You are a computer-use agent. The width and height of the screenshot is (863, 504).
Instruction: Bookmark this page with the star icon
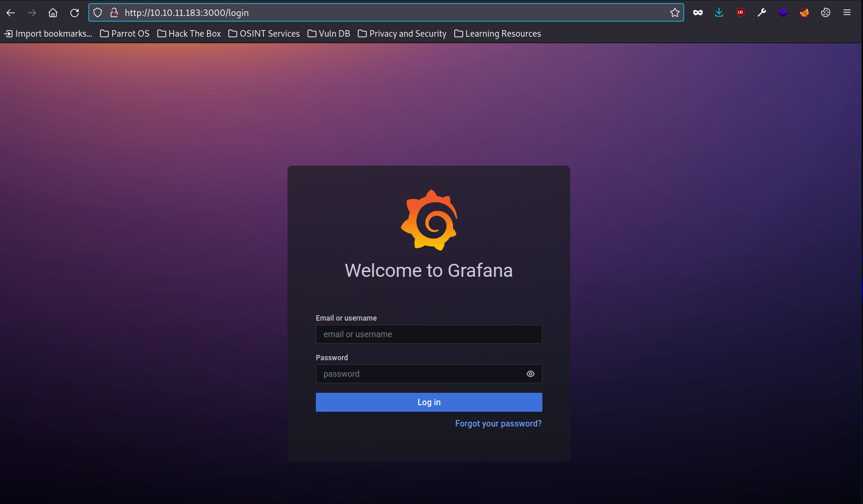[674, 12]
